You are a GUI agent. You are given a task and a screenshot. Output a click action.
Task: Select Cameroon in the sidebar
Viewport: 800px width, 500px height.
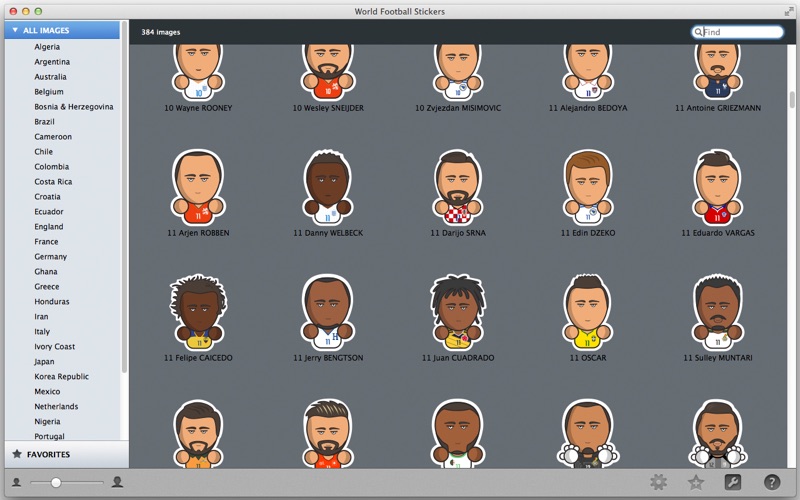(x=53, y=137)
